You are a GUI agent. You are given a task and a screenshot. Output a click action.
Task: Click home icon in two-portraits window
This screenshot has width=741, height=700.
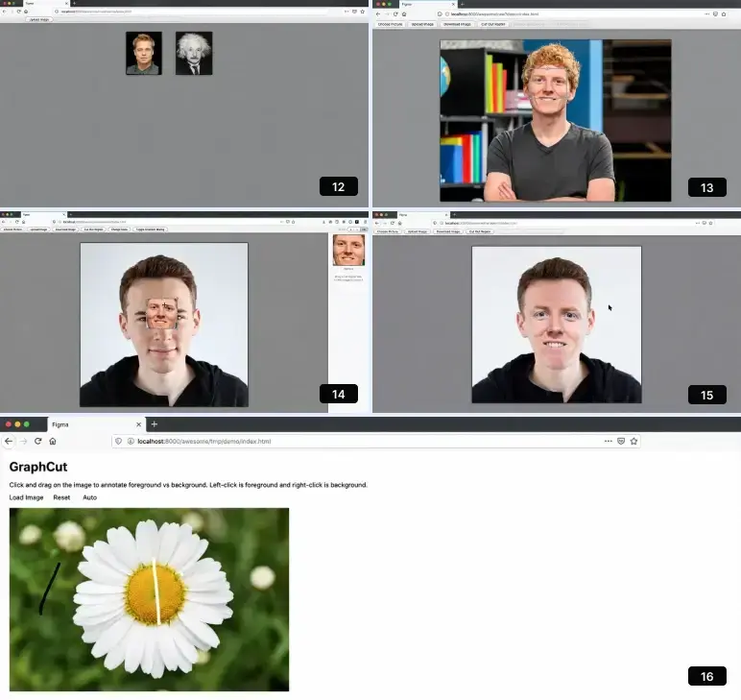[x=26, y=12]
